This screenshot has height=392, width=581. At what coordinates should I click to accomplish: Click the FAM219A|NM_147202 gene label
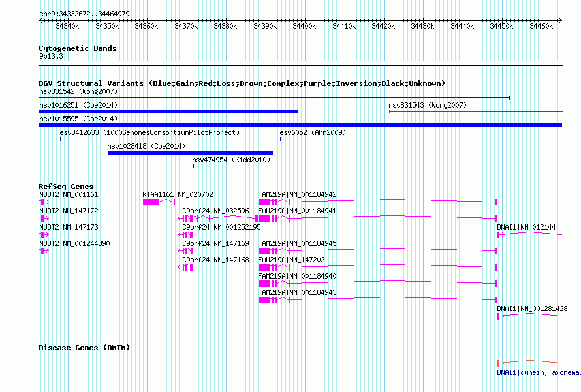coord(291,260)
